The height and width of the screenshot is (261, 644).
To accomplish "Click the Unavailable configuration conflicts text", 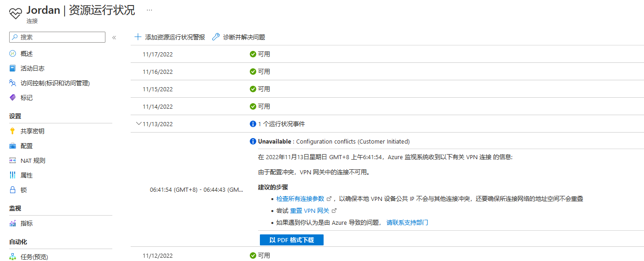I will click(334, 141).
